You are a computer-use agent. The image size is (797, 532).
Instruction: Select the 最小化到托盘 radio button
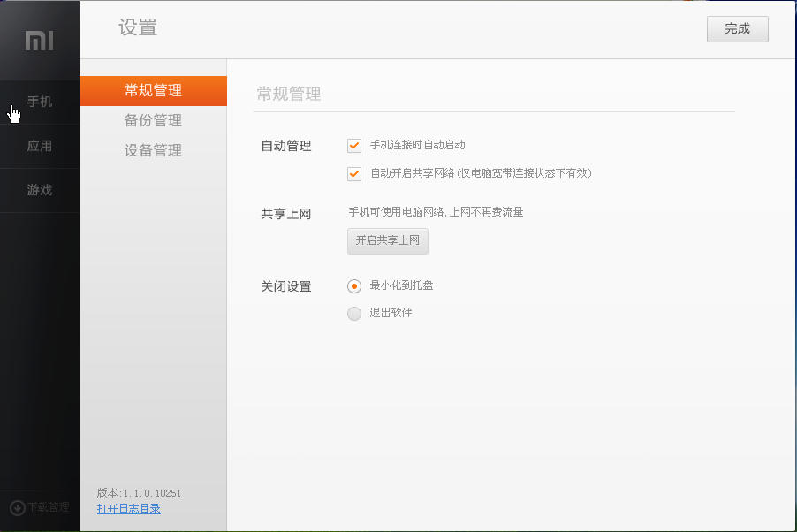click(x=353, y=286)
